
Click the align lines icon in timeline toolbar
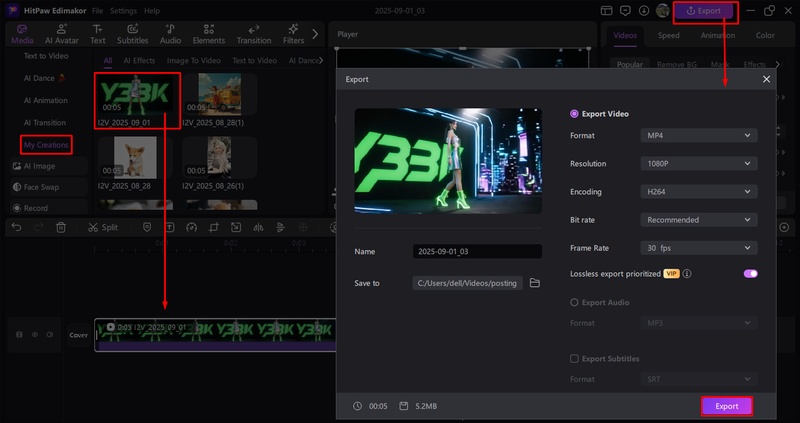(x=280, y=227)
